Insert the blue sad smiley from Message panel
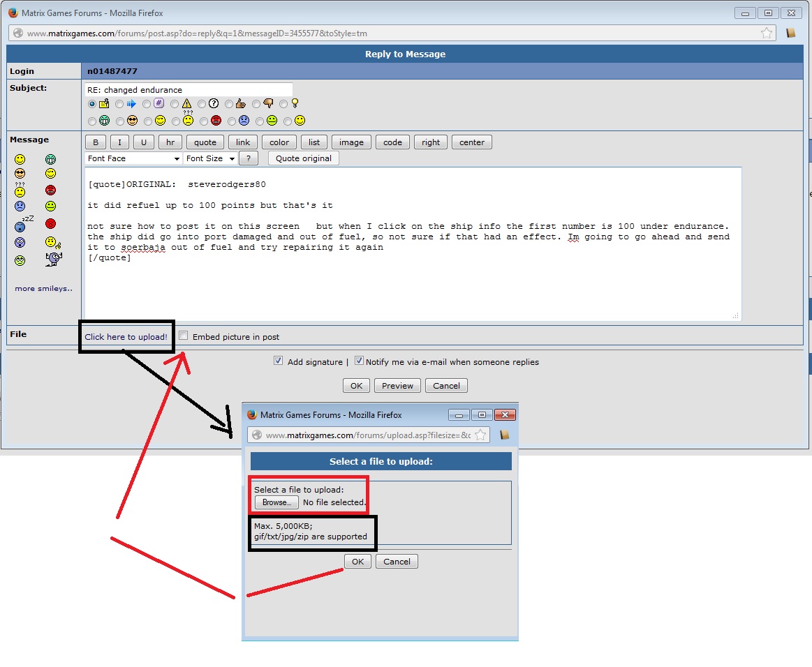The image size is (812, 667). click(20, 207)
